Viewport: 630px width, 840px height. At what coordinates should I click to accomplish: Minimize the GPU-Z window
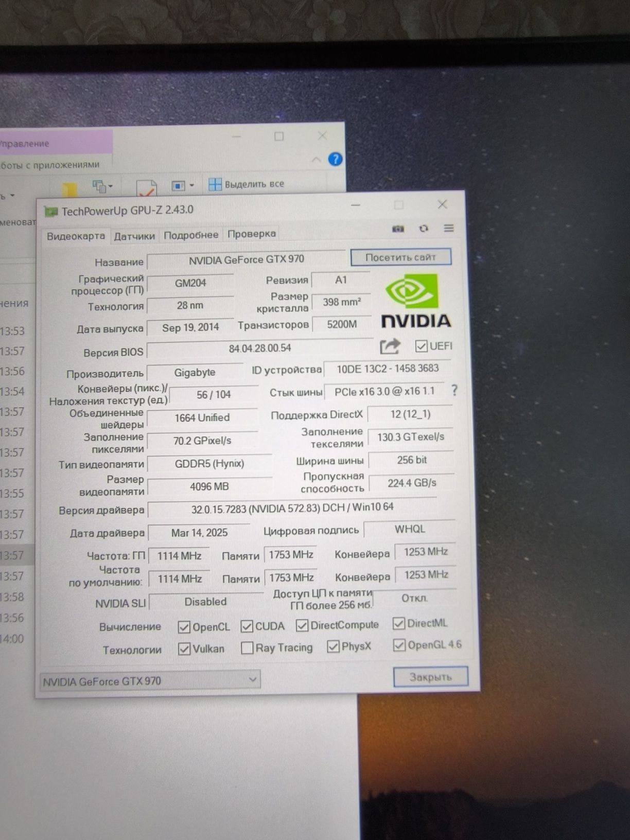(x=356, y=205)
